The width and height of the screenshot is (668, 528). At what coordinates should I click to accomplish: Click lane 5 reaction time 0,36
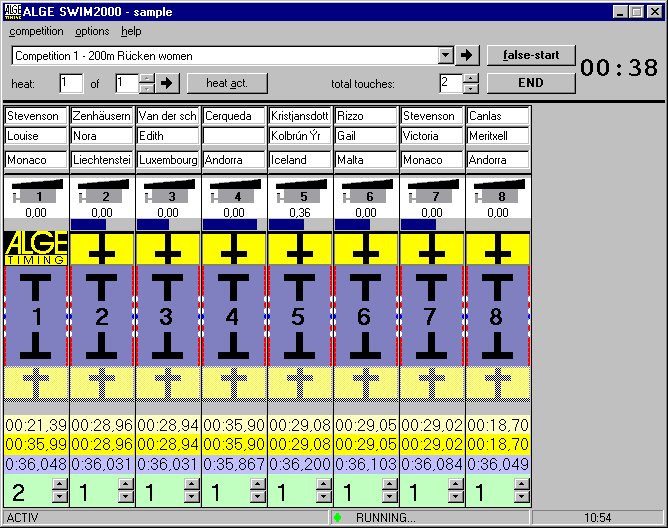(300, 212)
